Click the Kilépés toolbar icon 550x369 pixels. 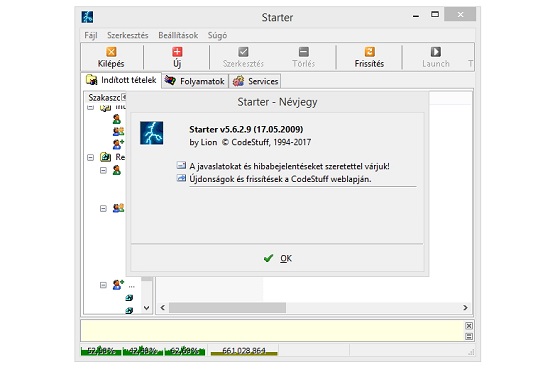tap(111, 52)
